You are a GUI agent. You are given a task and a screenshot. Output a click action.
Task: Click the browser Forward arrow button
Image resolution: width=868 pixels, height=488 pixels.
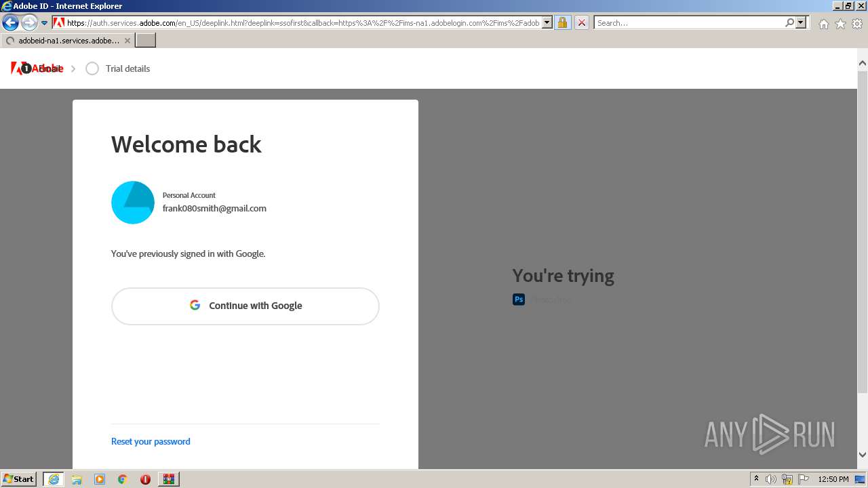[x=29, y=23]
